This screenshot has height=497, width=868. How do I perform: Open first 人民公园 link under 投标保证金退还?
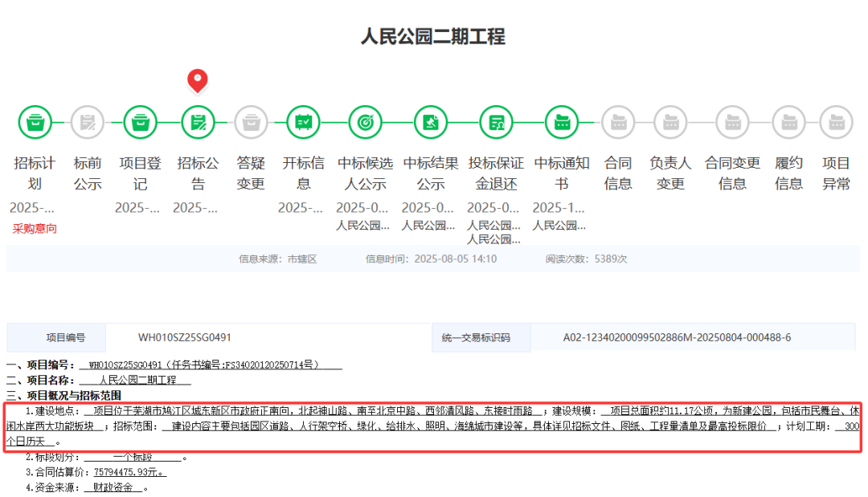(493, 226)
